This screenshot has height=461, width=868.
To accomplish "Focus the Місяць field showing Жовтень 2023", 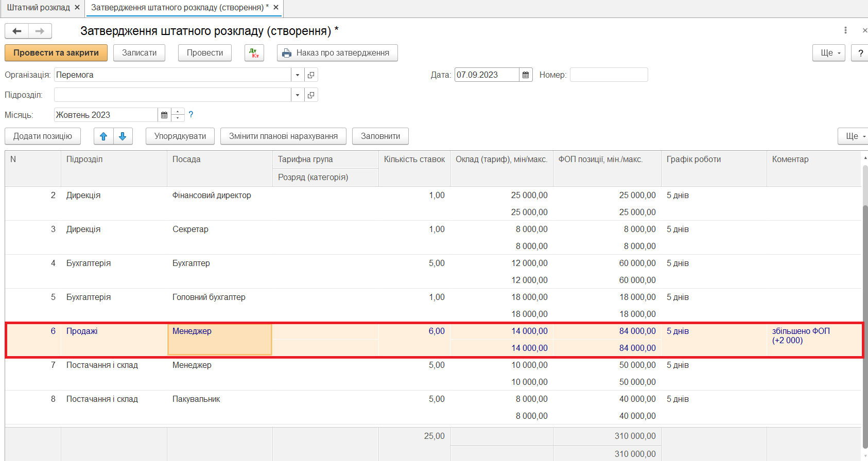I will pos(106,115).
